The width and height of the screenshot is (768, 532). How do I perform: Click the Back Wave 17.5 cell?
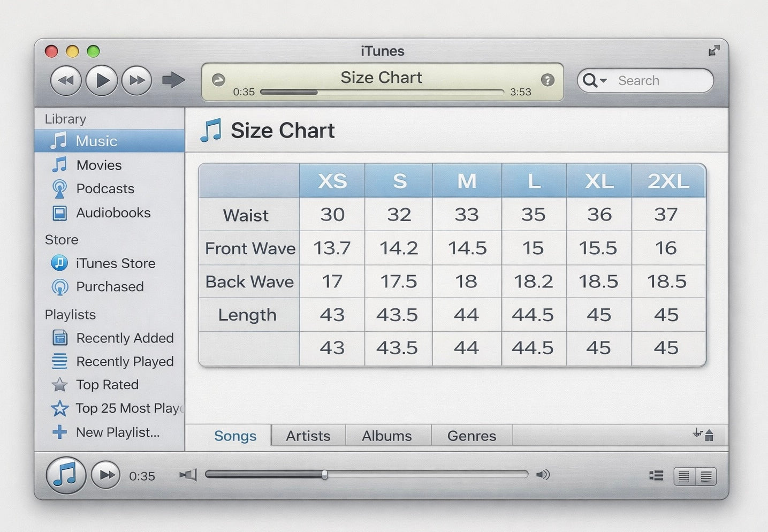[399, 282]
